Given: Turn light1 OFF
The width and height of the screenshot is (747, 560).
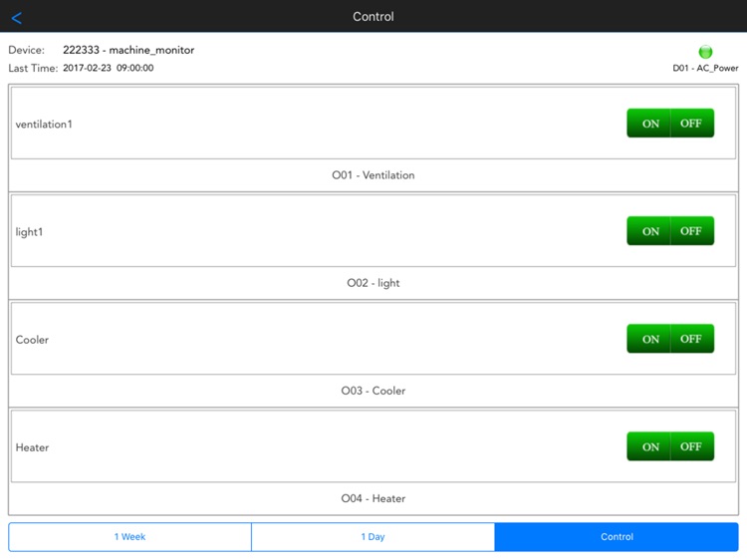Looking at the screenshot, I should tap(692, 231).
